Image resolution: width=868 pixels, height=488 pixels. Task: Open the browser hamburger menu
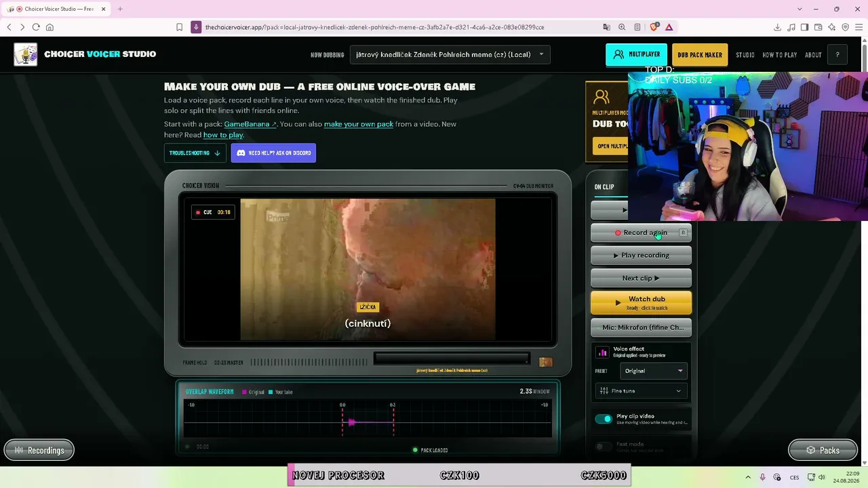[x=859, y=27]
